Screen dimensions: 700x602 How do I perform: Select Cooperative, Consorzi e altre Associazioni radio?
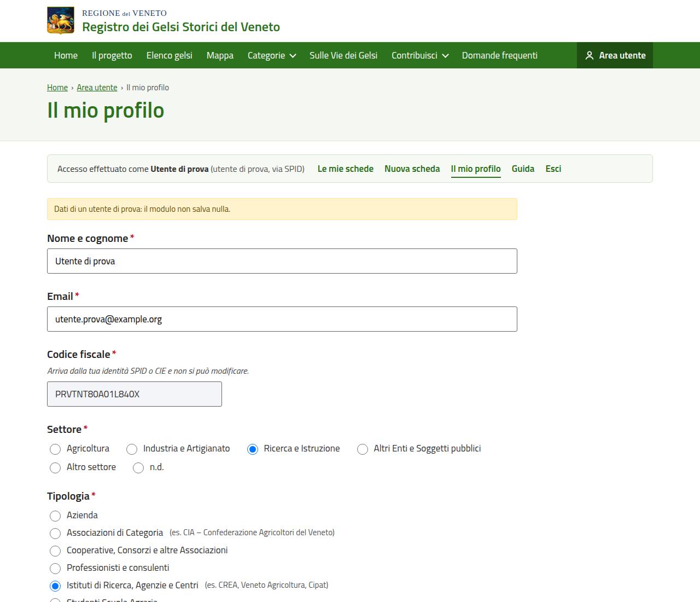click(x=55, y=551)
